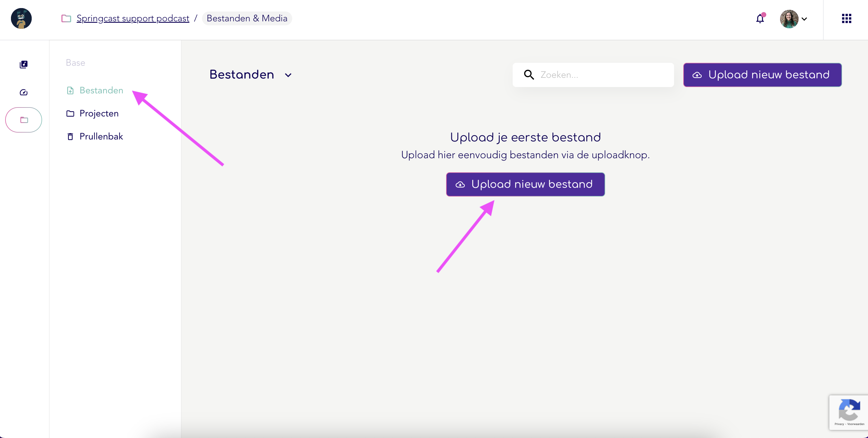Expand the user account chevron
Viewport: 868px width, 438px height.
coord(804,19)
